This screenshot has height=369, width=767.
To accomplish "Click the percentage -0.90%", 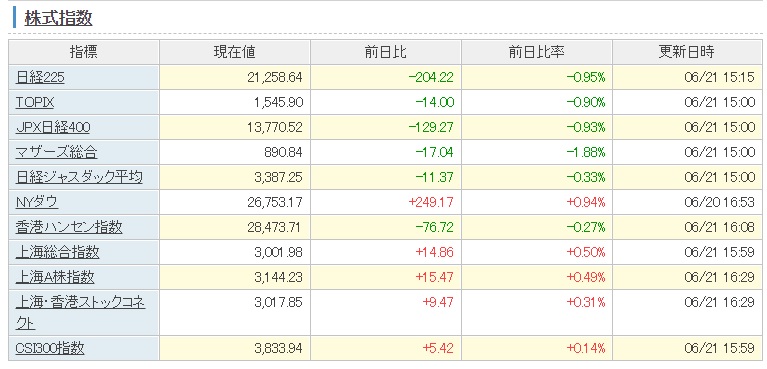I will [586, 102].
